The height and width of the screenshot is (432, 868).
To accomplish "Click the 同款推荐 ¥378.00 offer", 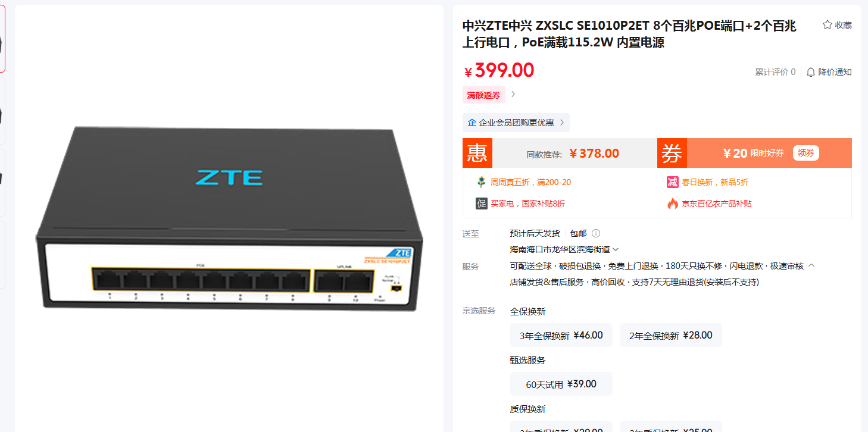I will click(573, 154).
